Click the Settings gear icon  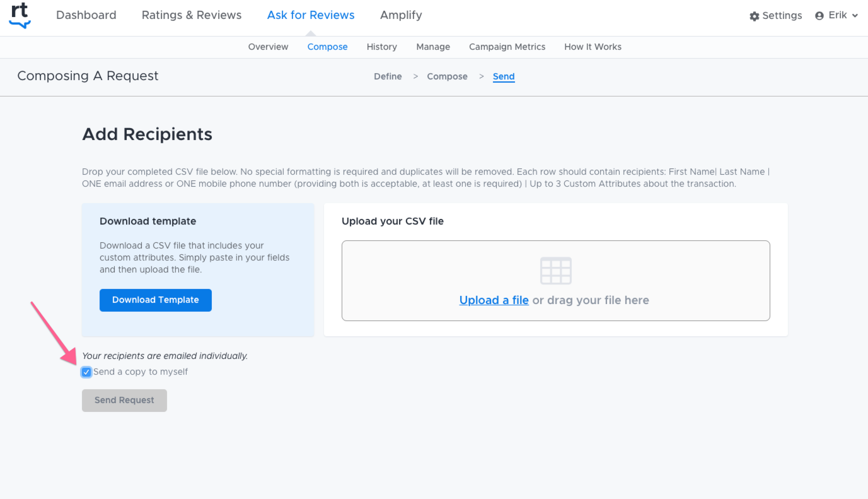[x=754, y=16]
